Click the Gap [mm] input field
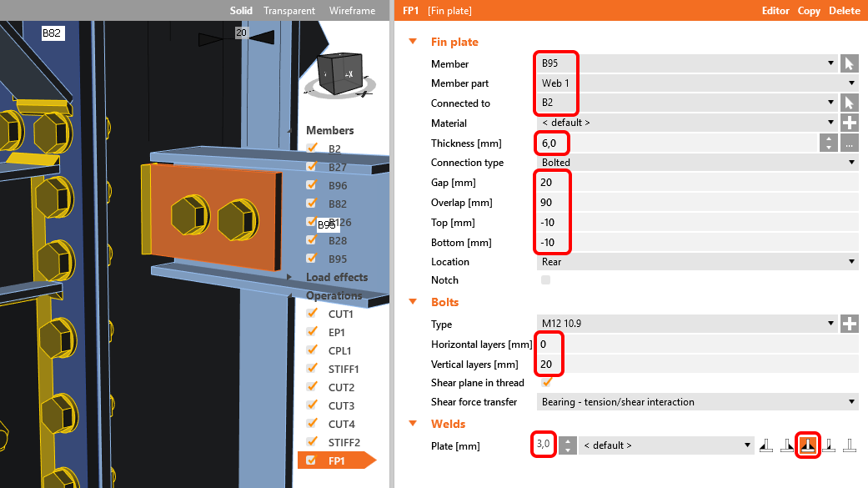 coord(697,183)
